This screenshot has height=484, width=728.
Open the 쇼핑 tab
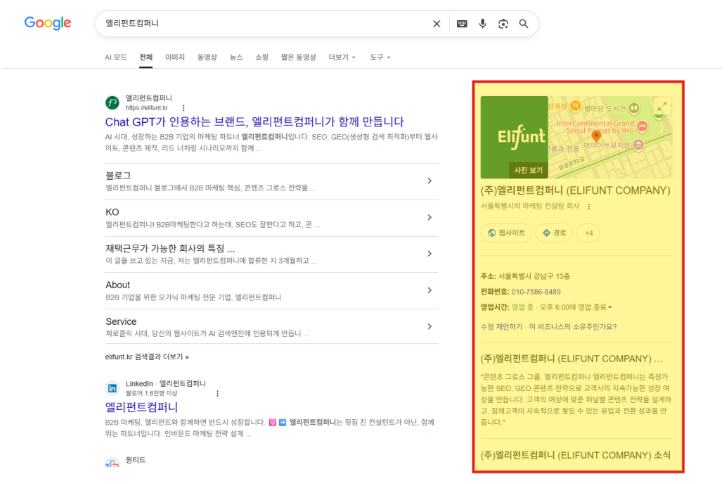click(262, 57)
